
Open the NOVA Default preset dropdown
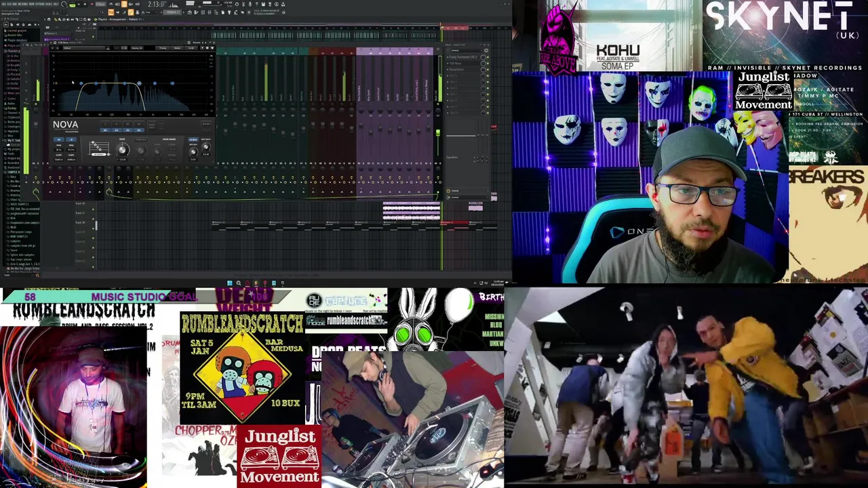(x=84, y=48)
